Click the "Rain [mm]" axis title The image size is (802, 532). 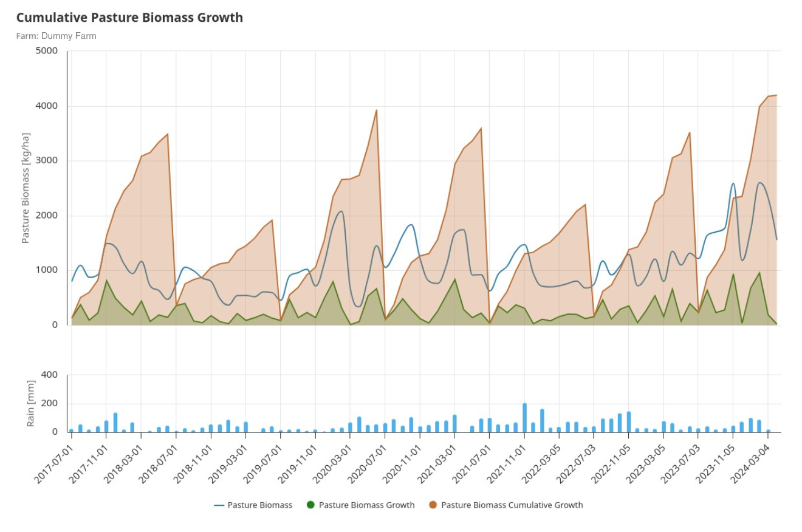point(30,403)
